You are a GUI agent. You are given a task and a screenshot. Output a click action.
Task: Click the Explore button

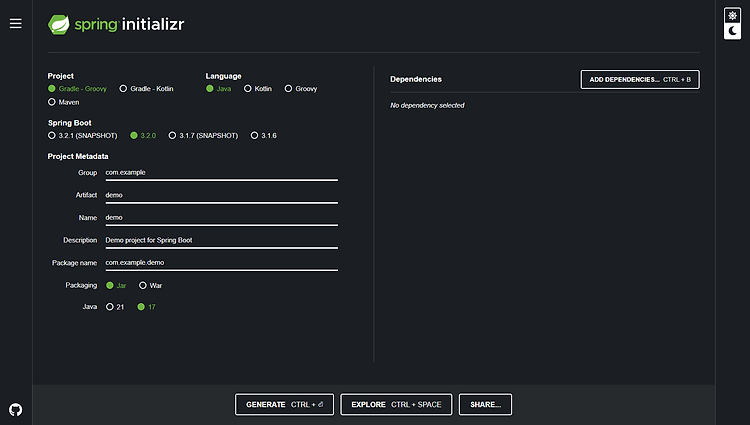click(396, 404)
